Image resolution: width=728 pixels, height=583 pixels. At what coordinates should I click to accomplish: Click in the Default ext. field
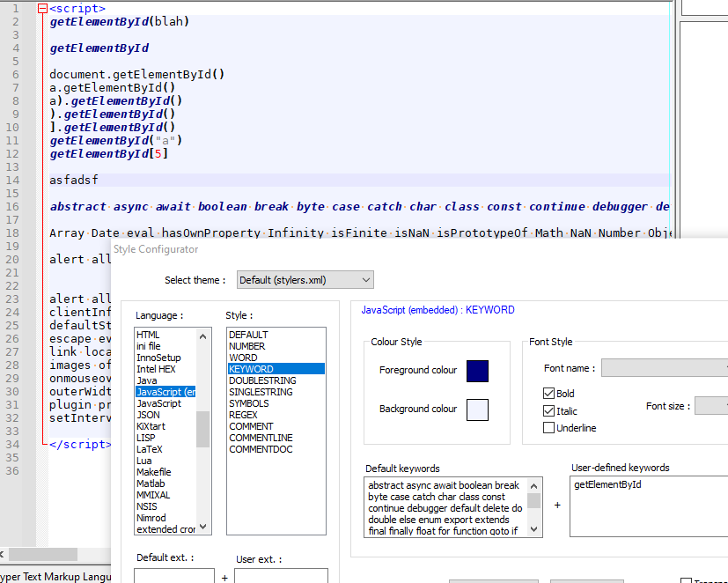174,576
